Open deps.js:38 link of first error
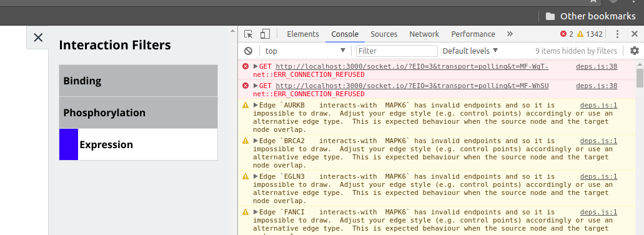The image size is (644, 235). coord(597,66)
